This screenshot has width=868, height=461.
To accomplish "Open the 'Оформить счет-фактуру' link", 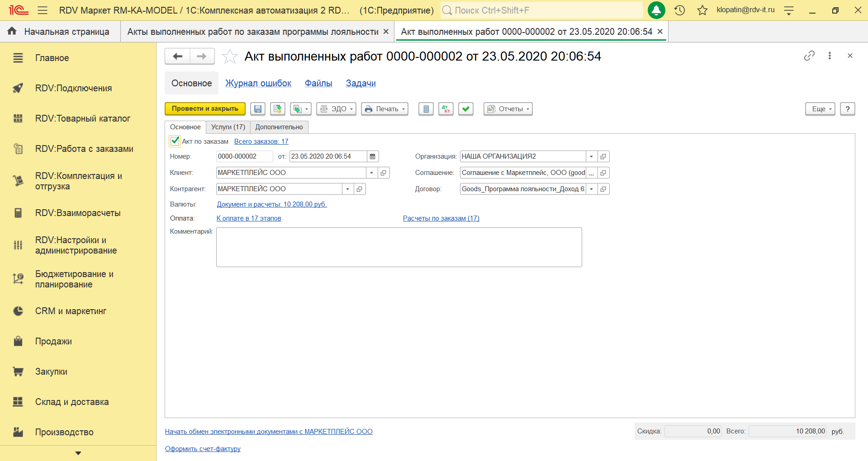I will pyautogui.click(x=203, y=449).
